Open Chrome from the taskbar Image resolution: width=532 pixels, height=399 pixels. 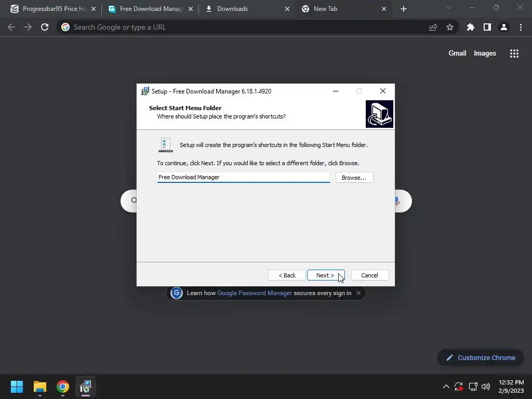click(x=63, y=387)
